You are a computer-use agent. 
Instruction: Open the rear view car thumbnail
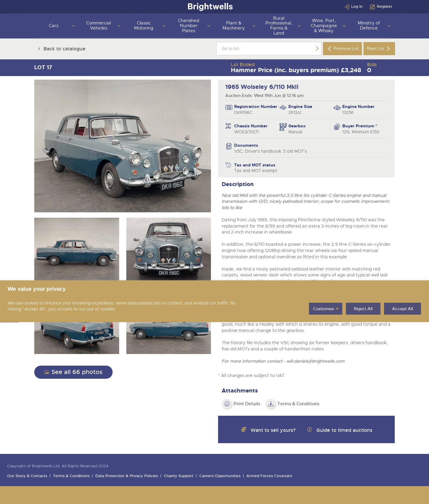pos(77,338)
